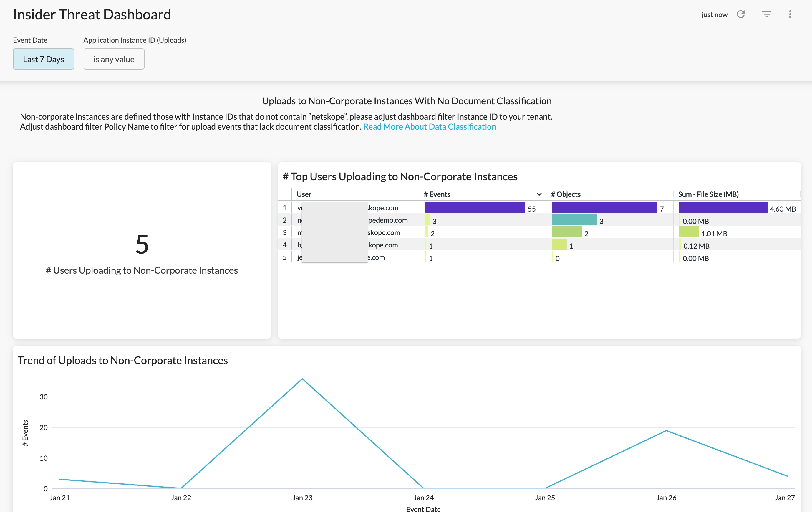The width and height of the screenshot is (812, 512).
Task: Click the # Events column sort arrow
Action: coord(539,194)
